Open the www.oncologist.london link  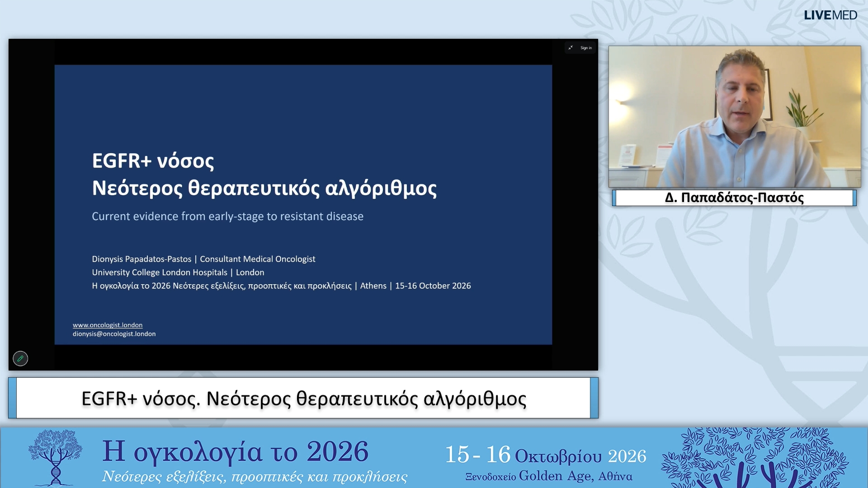coord(108,325)
